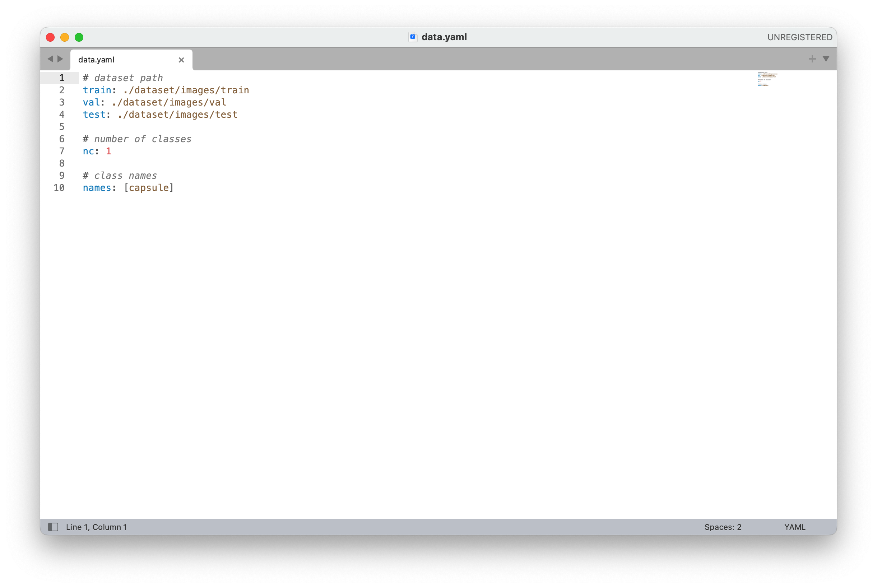877x588 pixels.
Task: Click the green zoom window button
Action: (79, 37)
